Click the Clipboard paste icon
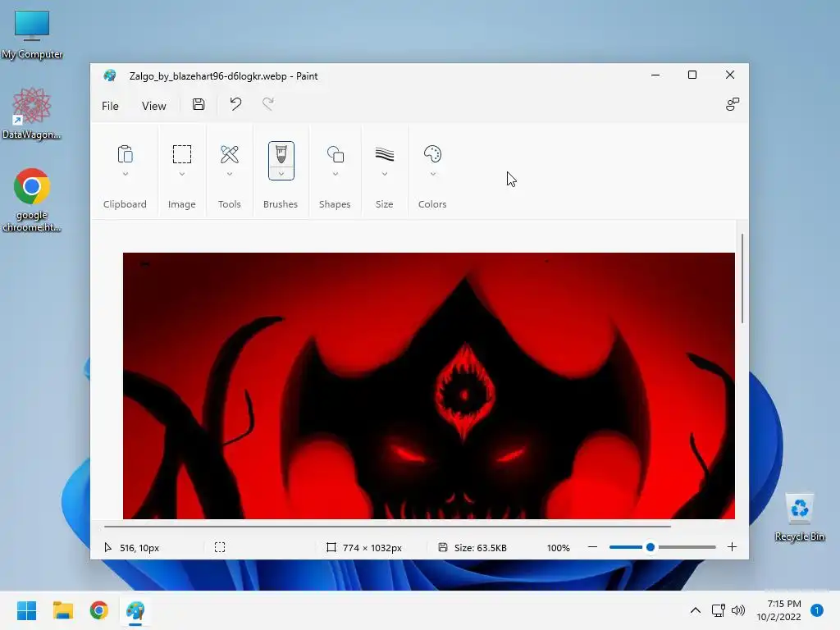Screen dimensions: 840x630 click(125, 154)
